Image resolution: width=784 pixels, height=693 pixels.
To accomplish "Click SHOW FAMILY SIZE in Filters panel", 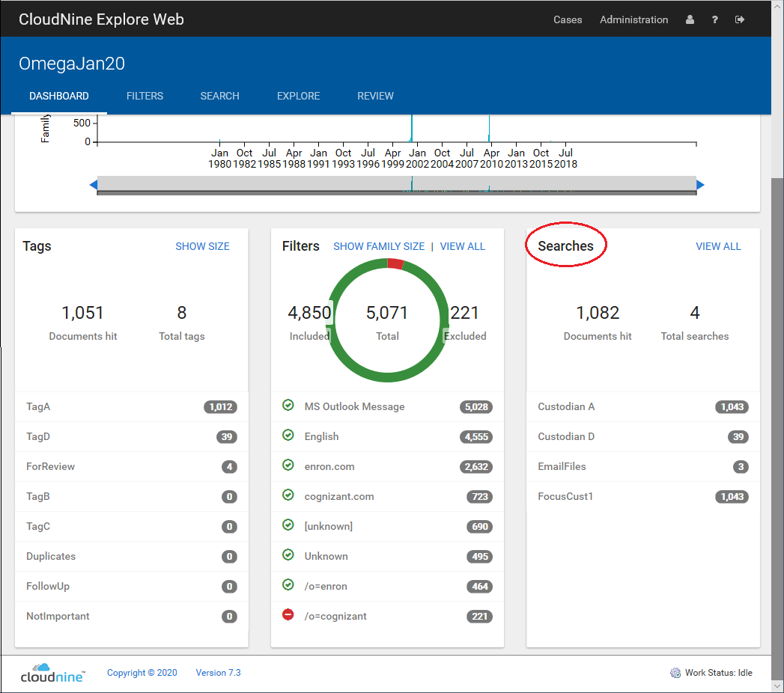I will (x=379, y=246).
